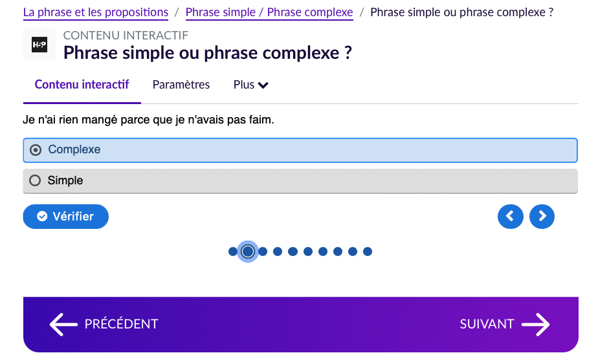Image resolution: width=598 pixels, height=364 pixels.
Task: Select the Complexe radio option
Action: (x=36, y=150)
